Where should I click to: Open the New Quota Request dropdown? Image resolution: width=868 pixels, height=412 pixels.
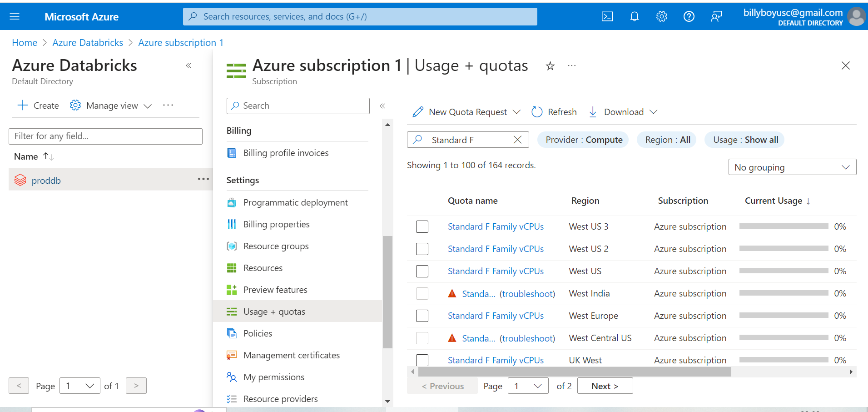[x=516, y=112]
